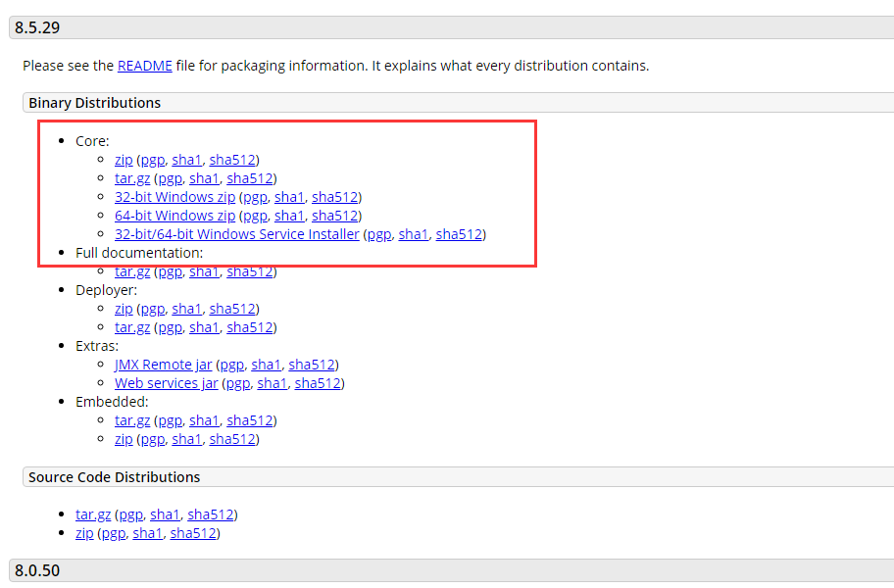
Task: Open pgp signature for Deployer tar.gz
Action: (x=171, y=327)
